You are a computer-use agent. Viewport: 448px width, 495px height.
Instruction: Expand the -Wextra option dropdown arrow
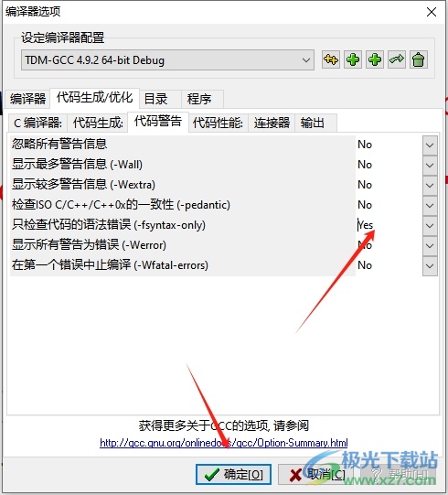pyautogui.click(x=430, y=185)
